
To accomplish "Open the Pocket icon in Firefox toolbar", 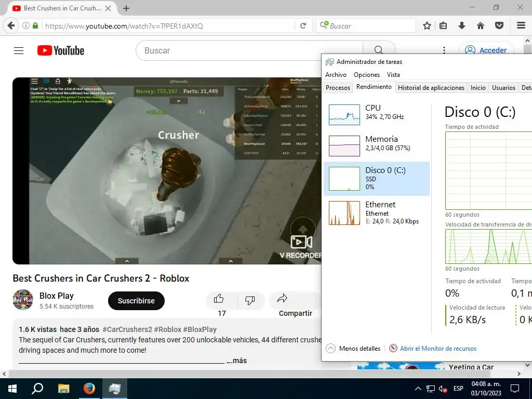I will click(499, 26).
